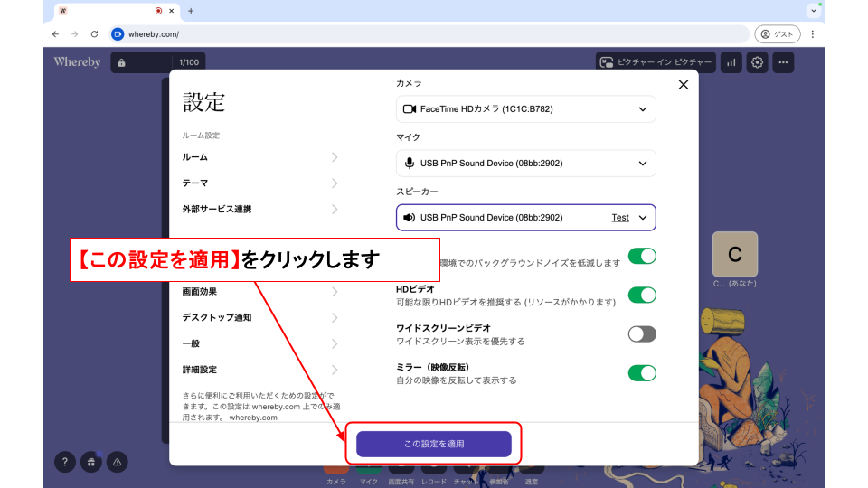Open the help question mark icon

click(64, 462)
